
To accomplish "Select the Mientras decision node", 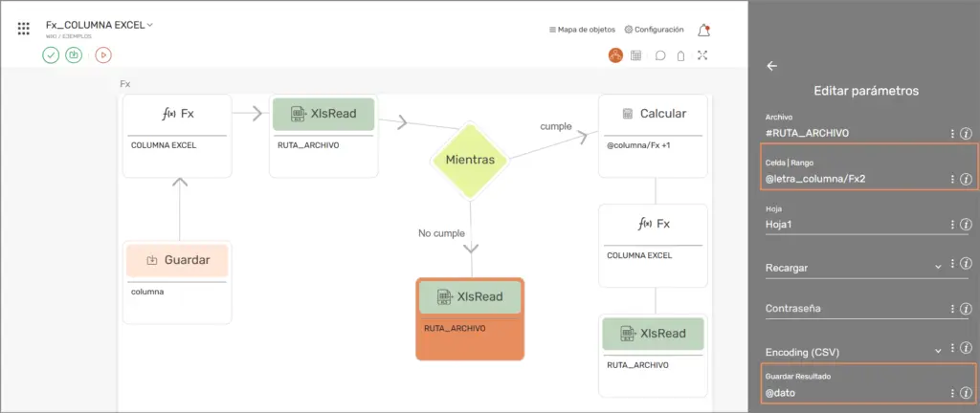I will 470,160.
